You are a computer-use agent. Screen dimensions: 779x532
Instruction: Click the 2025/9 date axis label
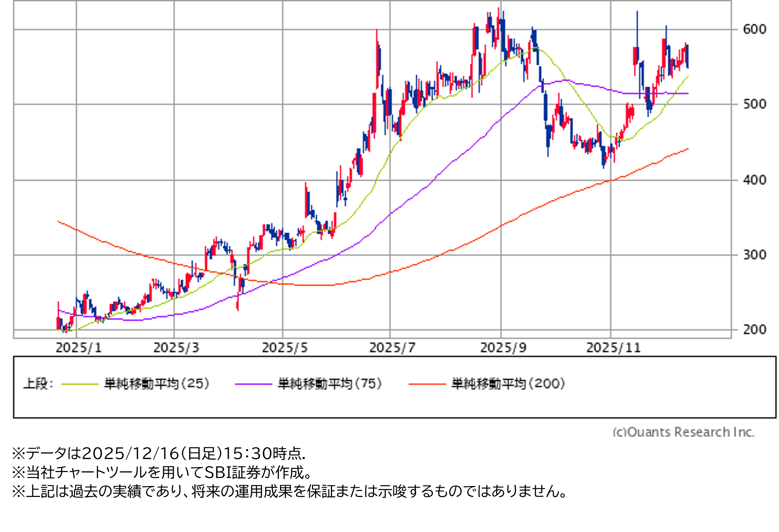(503, 348)
